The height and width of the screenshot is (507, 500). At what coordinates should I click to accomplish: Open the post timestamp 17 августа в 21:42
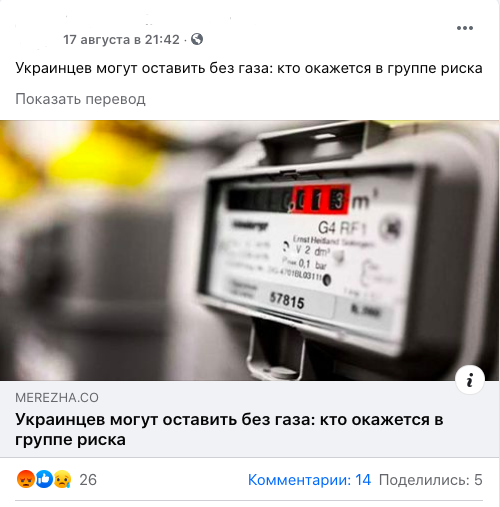coord(121,40)
